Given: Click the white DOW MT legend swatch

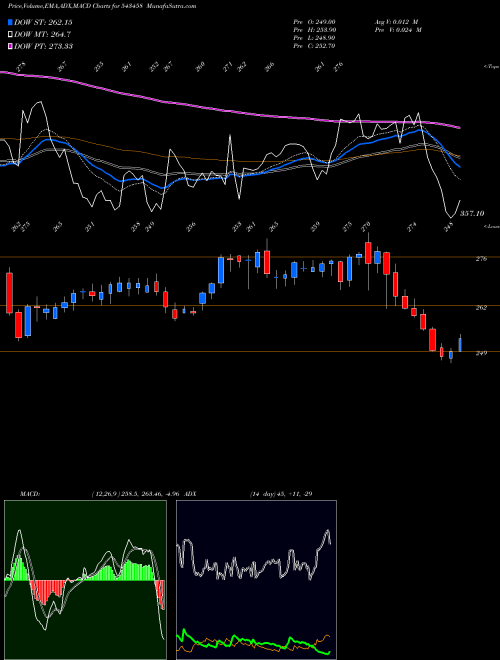Looking at the screenshot, I should click(x=11, y=34).
